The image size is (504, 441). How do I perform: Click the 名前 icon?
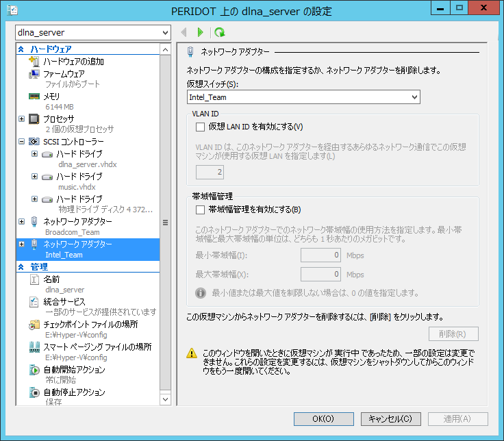point(34,279)
